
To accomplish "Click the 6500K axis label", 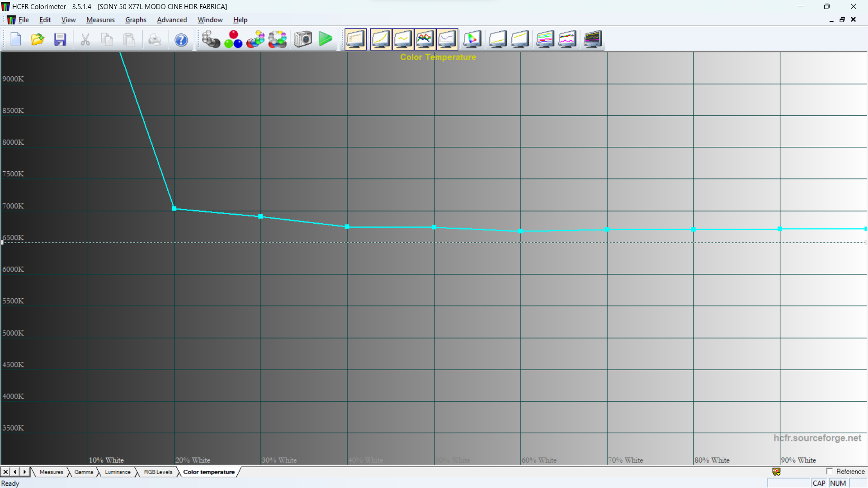I will coord(13,238).
